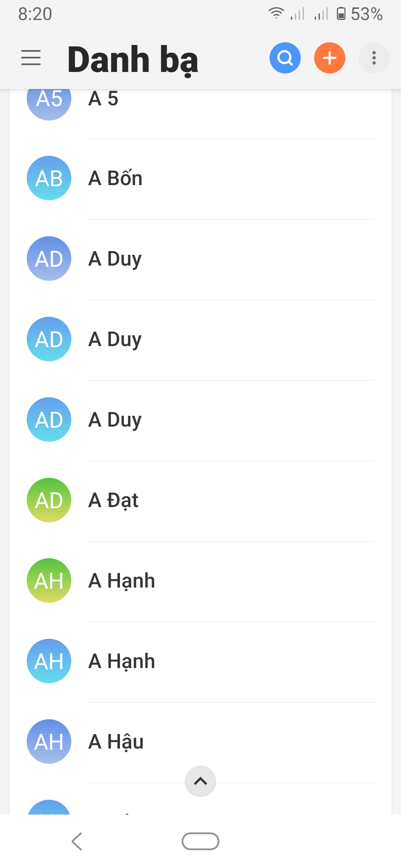Open the hamburger navigation menu
This screenshot has width=401, height=868.
[x=31, y=58]
